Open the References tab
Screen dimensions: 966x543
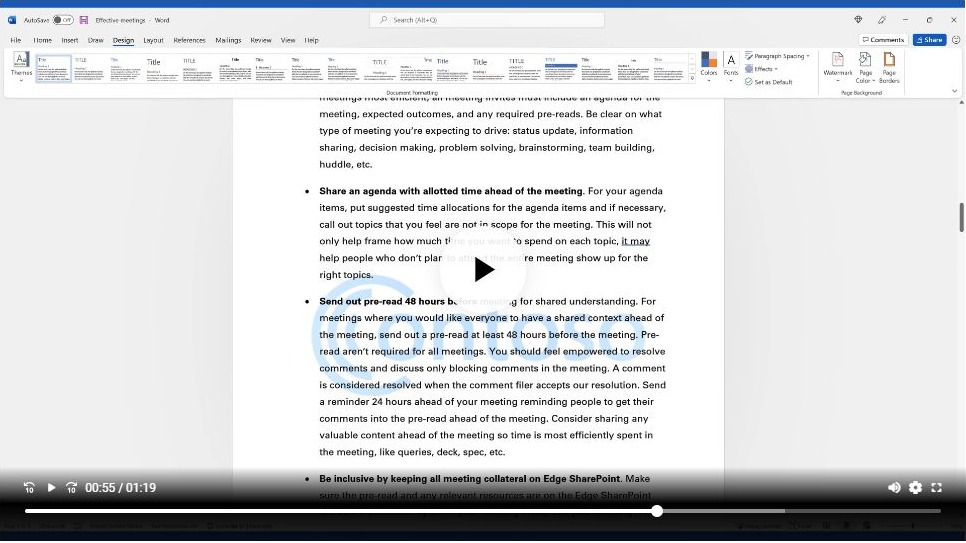pyautogui.click(x=189, y=40)
